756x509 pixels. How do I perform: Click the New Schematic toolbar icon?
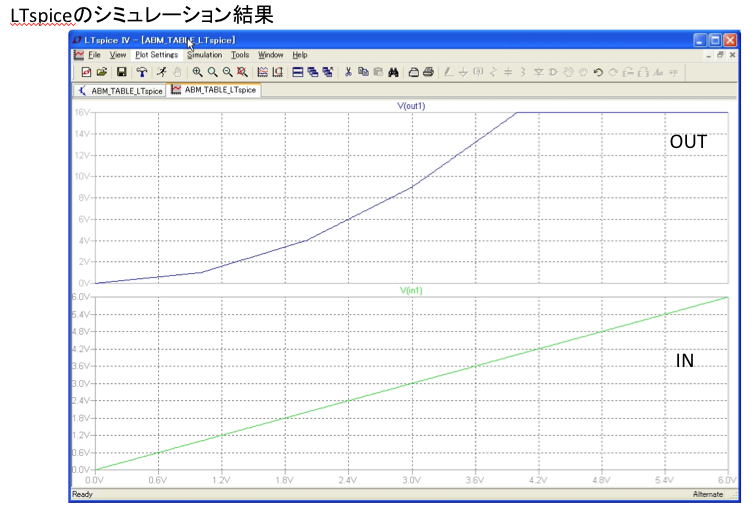[x=86, y=72]
